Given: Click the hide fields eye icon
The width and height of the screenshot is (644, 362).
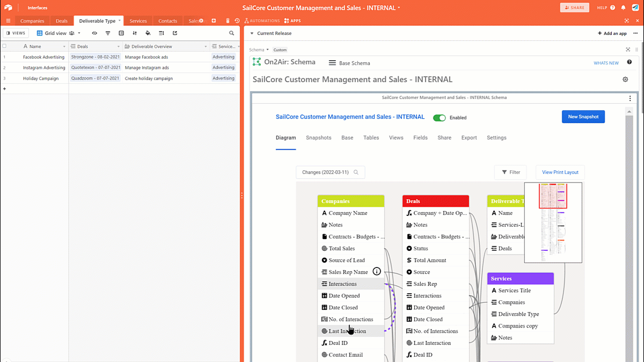Looking at the screenshot, I should tap(94, 33).
